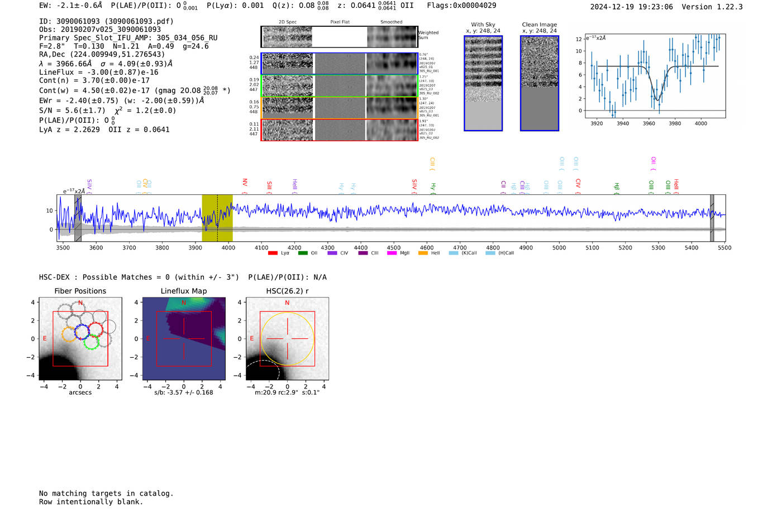Click the orange HeII legend swatch

click(423, 253)
